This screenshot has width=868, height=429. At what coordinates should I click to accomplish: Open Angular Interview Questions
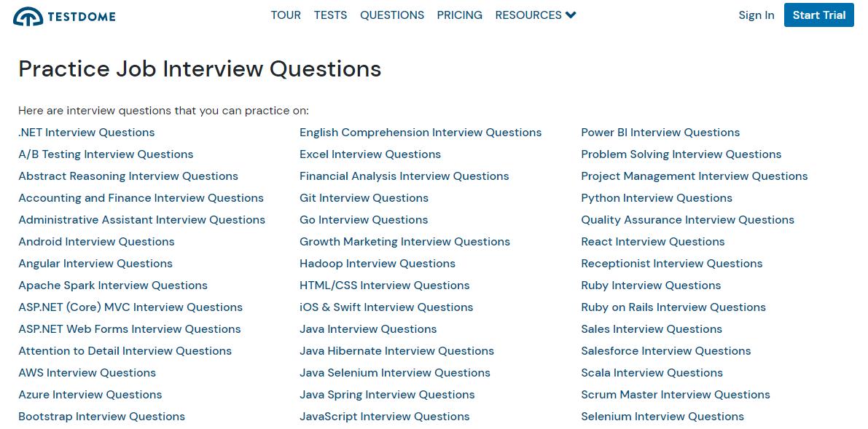(x=95, y=264)
